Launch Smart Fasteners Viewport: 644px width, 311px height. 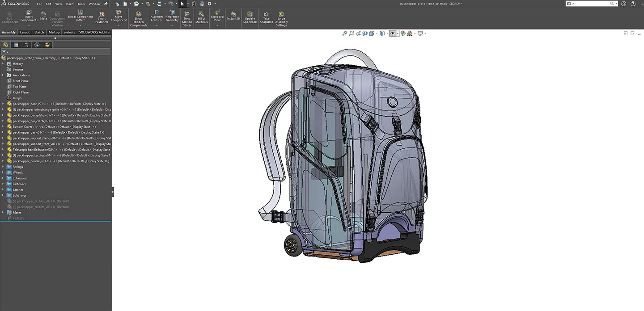(x=102, y=18)
